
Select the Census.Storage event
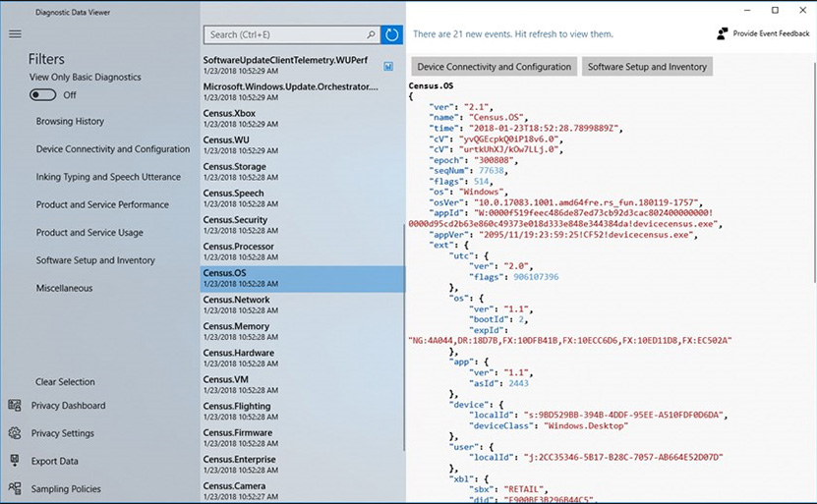pos(302,171)
